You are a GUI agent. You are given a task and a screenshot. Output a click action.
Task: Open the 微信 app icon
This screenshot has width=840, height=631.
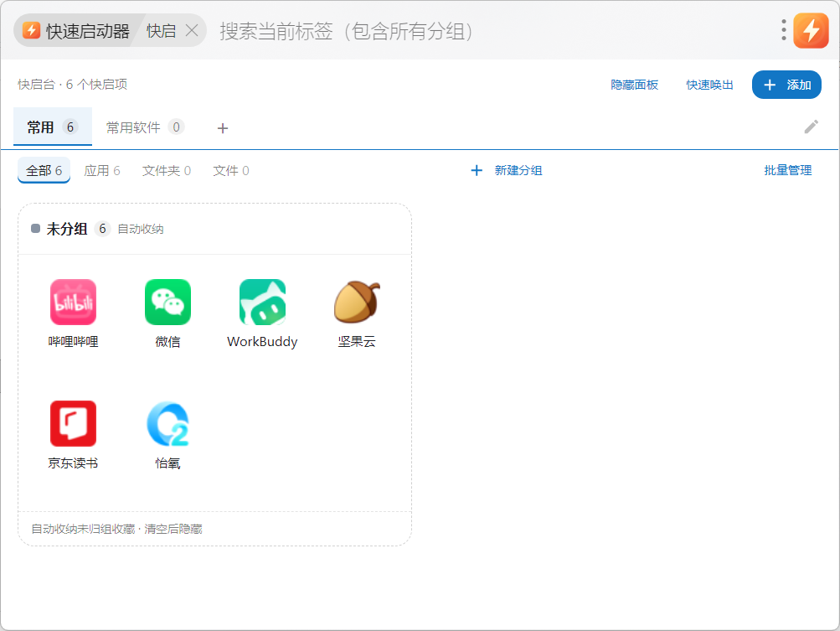167,302
